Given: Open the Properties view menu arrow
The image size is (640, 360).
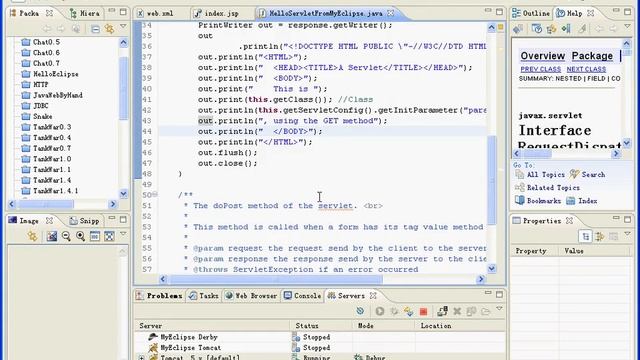Looking at the screenshot, I should (x=628, y=234).
